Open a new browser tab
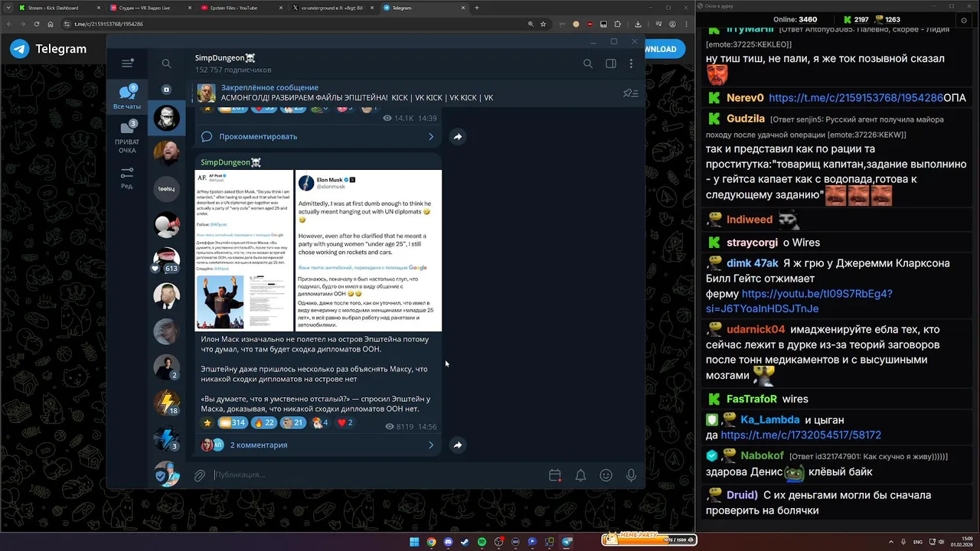 coord(477,8)
